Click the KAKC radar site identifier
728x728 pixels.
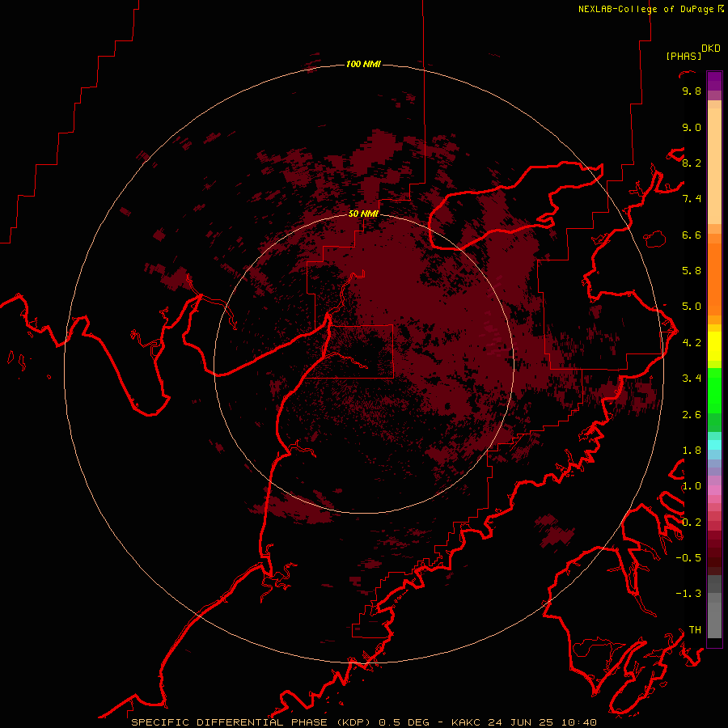point(467,722)
